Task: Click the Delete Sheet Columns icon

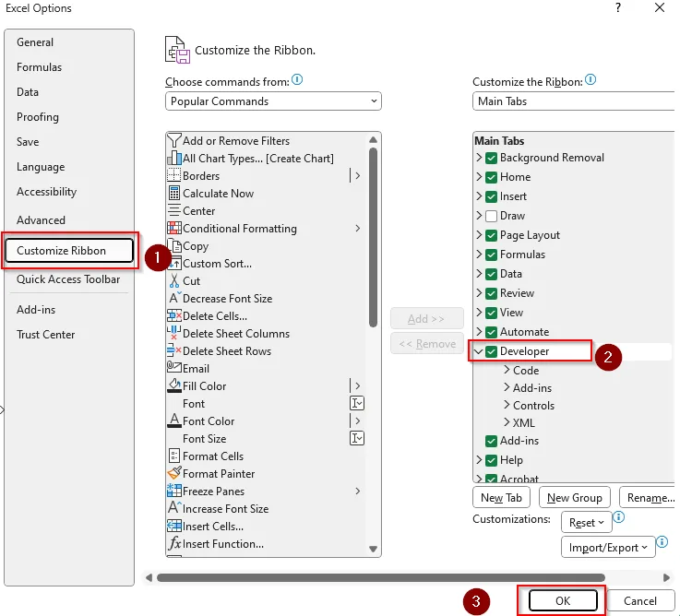Action: pos(173,334)
